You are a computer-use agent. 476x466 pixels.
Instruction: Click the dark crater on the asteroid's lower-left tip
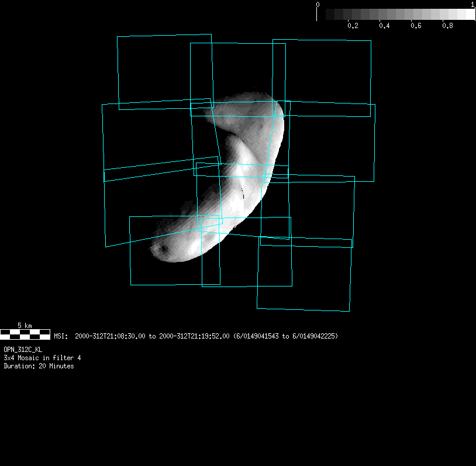(163, 249)
